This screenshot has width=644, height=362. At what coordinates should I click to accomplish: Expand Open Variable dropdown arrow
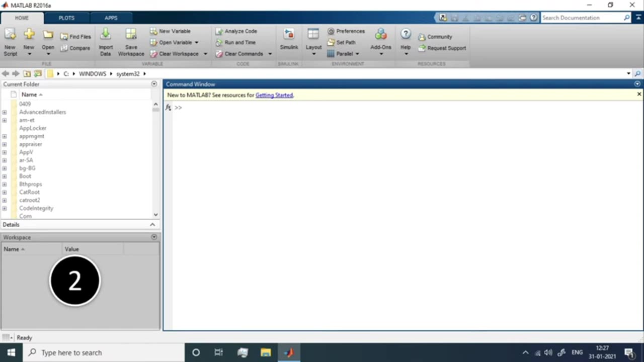coord(197,43)
